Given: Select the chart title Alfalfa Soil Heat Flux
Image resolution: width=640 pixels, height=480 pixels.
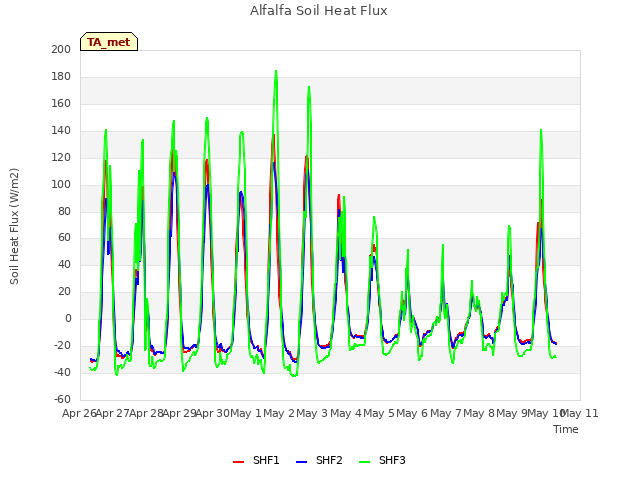Looking at the screenshot, I should [x=319, y=11].
